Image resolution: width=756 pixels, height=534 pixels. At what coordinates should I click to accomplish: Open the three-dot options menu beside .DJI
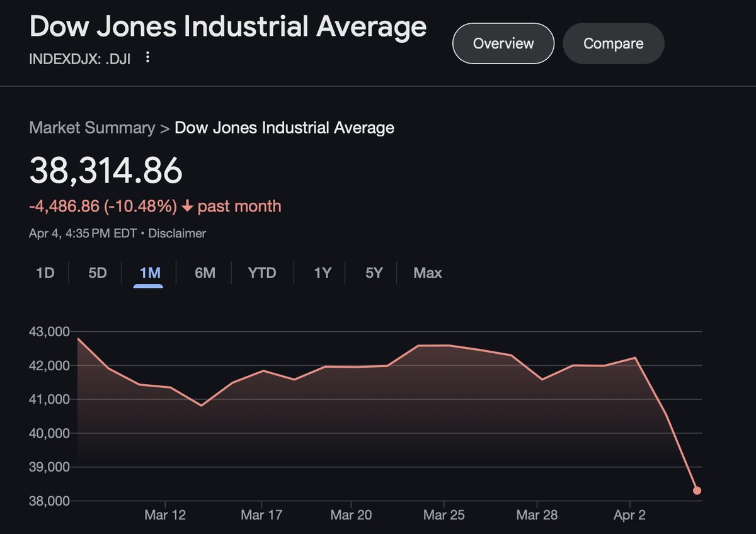click(x=147, y=58)
